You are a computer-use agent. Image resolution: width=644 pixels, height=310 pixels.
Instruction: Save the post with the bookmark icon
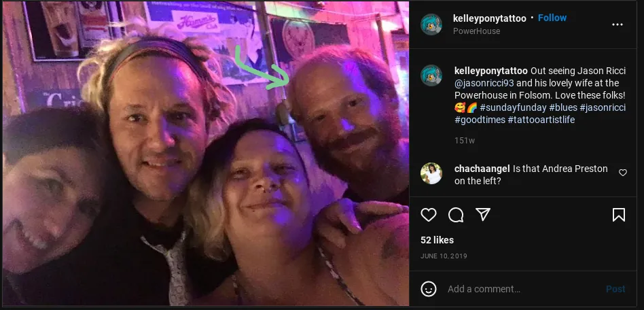click(619, 215)
